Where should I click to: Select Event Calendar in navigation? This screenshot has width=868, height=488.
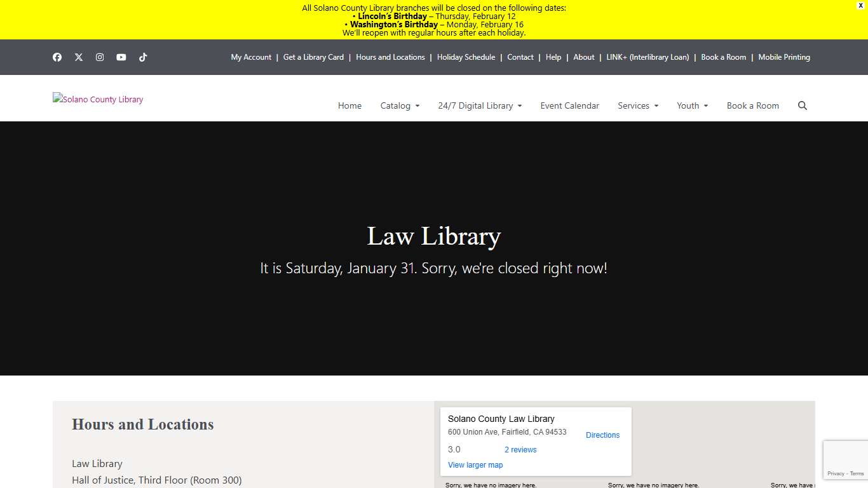[x=569, y=105]
